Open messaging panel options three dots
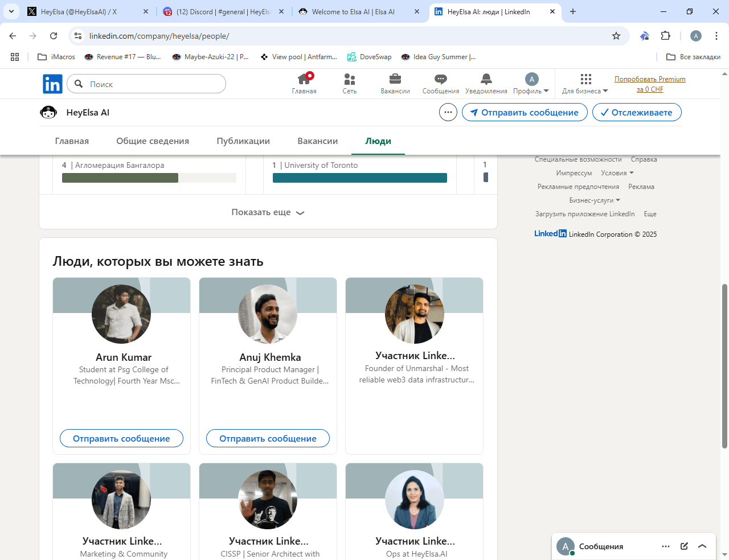The width and height of the screenshot is (729, 560). click(666, 546)
